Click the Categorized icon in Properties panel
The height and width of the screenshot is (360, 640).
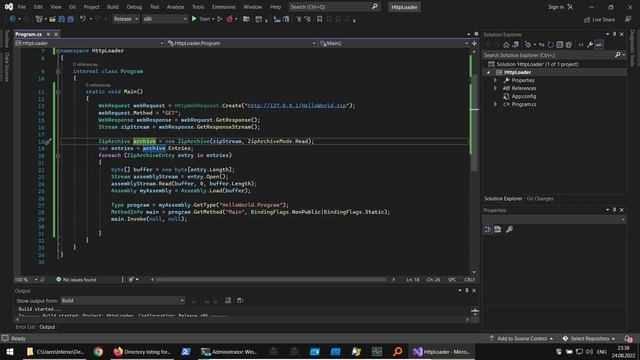[488, 229]
